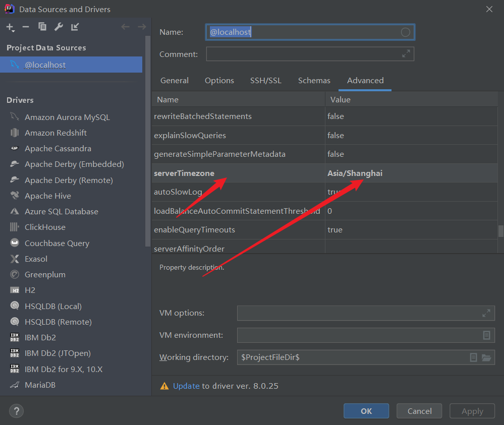Click the Comment input field
Screen dimensions: 504x425
point(310,54)
